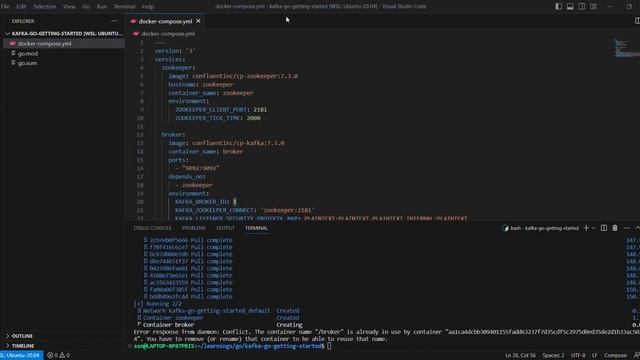The width and height of the screenshot is (640, 360).
Task: Click the "9092:9092" ports value
Action: [201, 168]
